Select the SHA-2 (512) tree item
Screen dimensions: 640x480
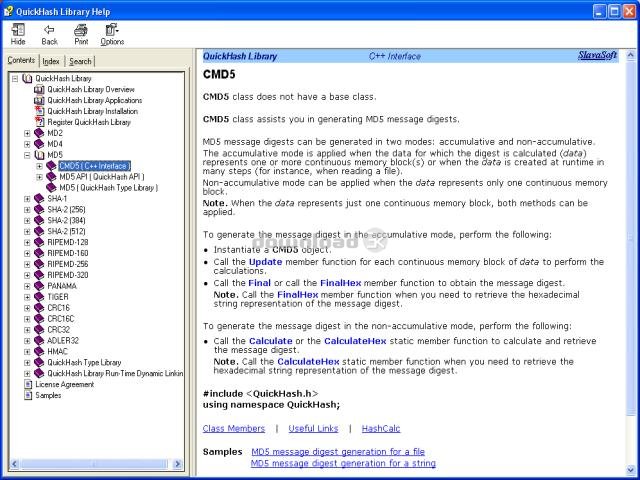66,231
